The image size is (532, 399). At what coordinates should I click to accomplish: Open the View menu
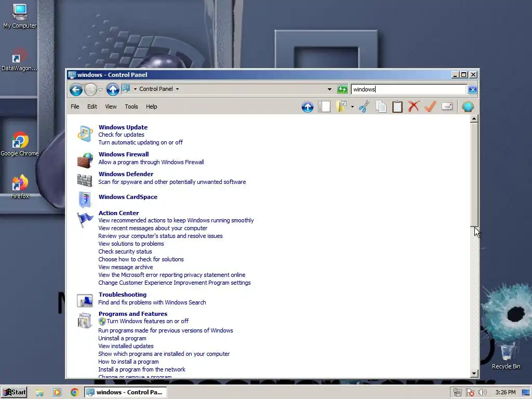point(111,107)
